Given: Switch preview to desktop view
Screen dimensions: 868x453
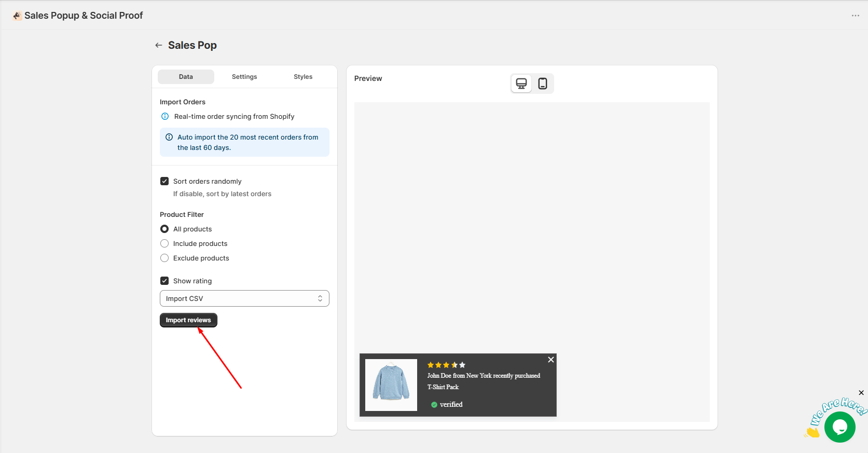Looking at the screenshot, I should click(521, 84).
